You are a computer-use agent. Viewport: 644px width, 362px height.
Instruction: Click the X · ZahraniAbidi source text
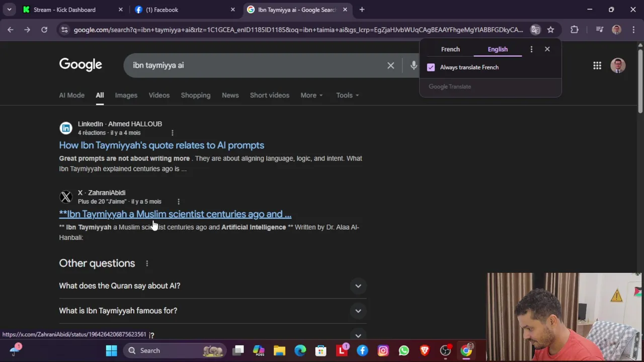click(102, 193)
